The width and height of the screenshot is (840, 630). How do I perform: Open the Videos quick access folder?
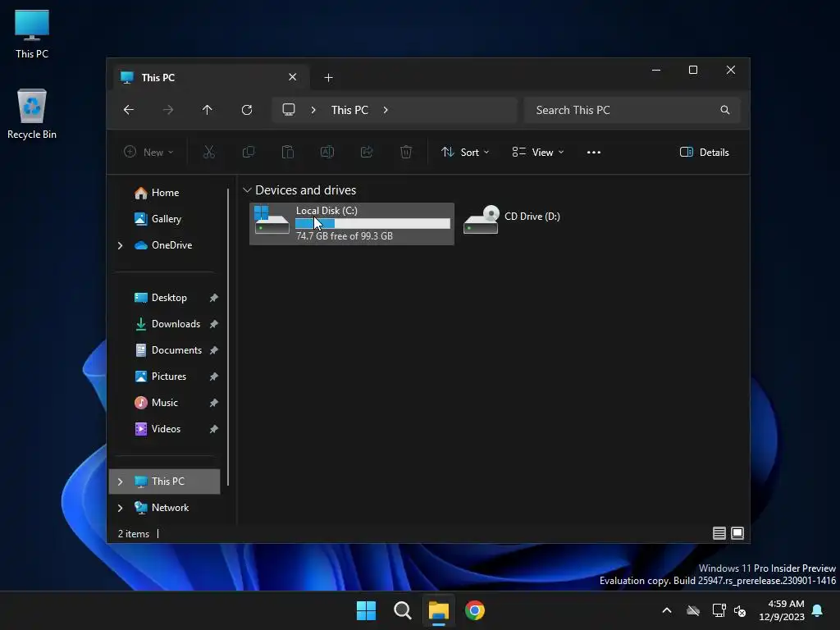(166, 428)
